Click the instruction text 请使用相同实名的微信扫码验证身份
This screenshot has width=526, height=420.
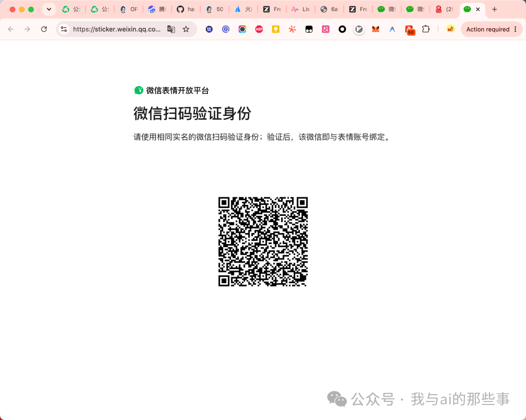pos(196,137)
